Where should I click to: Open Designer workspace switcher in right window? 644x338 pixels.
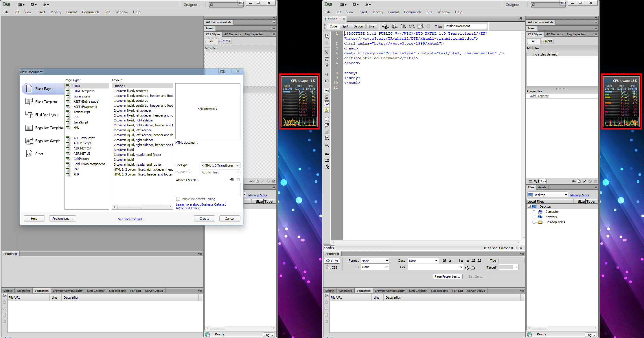pos(515,5)
